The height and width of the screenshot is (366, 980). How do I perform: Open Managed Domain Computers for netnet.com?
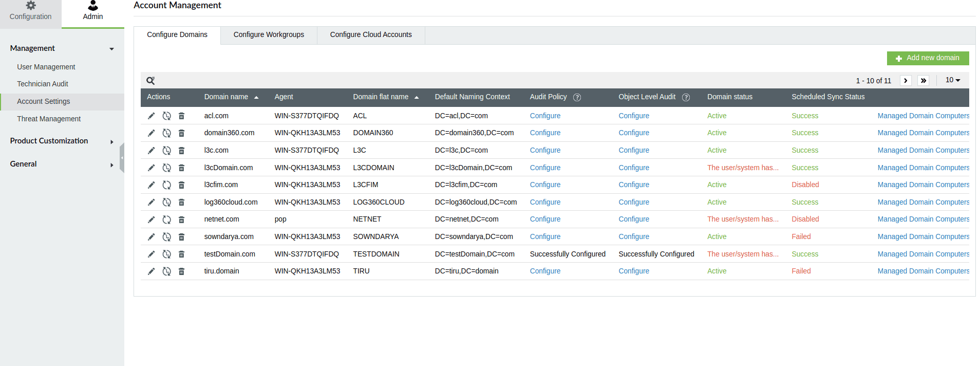(923, 219)
